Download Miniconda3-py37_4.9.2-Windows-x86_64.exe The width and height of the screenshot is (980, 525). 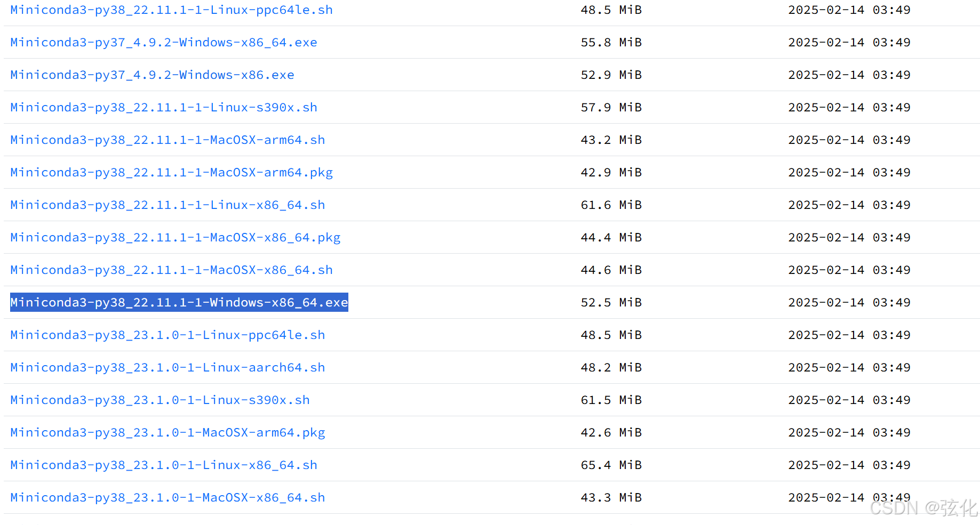(164, 43)
